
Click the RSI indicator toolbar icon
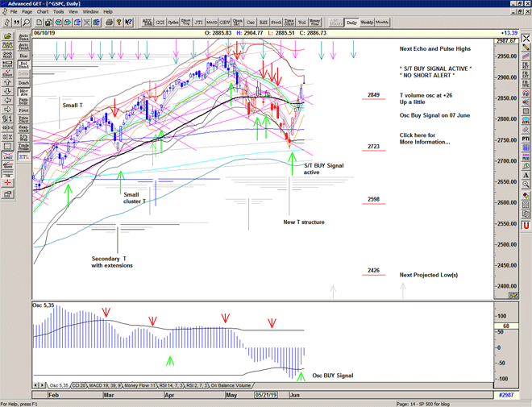[264, 23]
